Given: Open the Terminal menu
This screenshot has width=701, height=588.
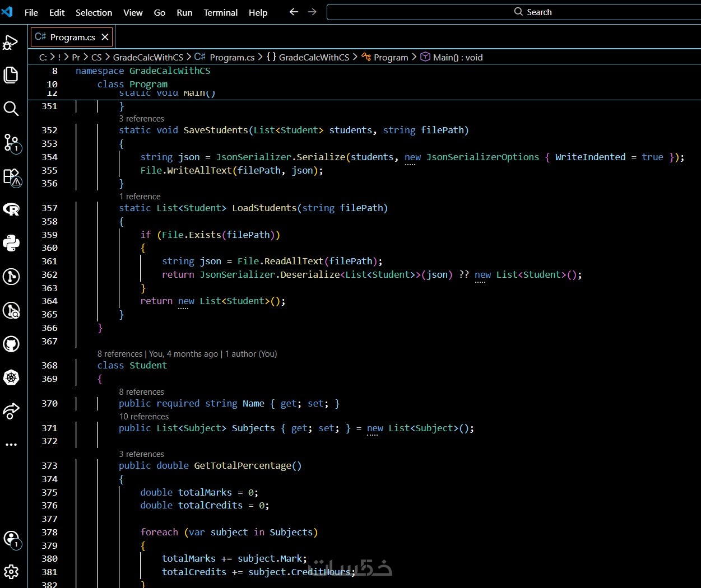Looking at the screenshot, I should (x=220, y=12).
